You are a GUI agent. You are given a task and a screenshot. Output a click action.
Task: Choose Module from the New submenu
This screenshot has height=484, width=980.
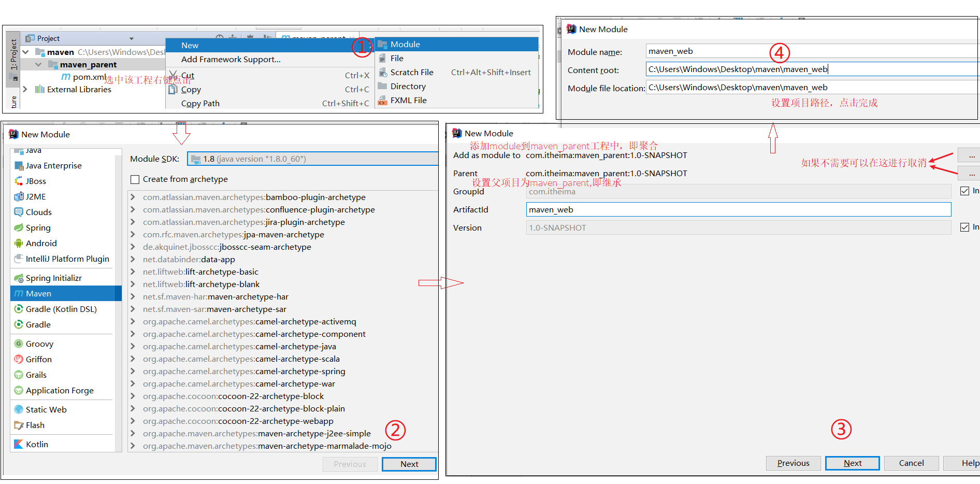[405, 45]
